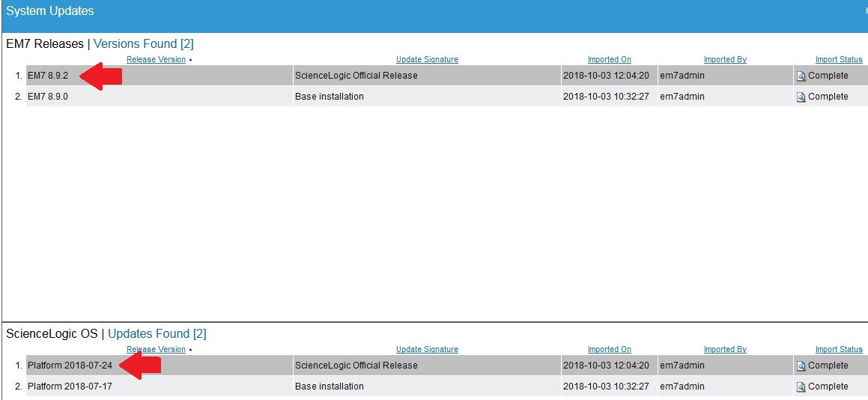This screenshot has width=868, height=400.
Task: Sort ScienceLogic OS list by Release Version
Action: [156, 350]
